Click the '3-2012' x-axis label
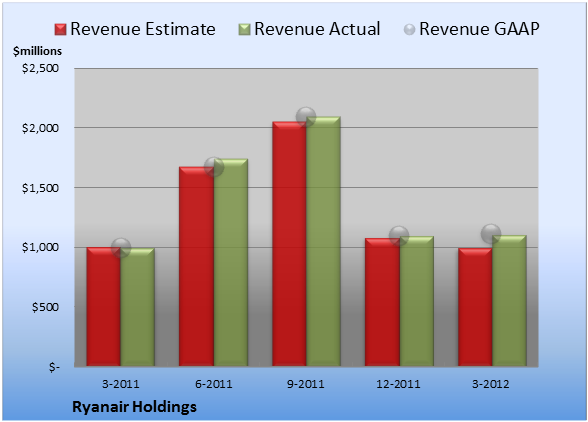 [x=491, y=384]
